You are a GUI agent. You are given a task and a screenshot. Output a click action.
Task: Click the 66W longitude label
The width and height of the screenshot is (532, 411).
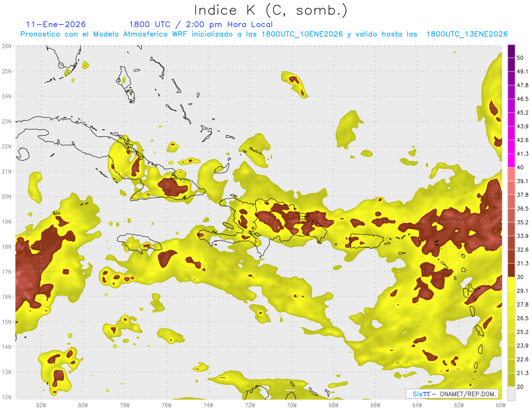(375, 405)
